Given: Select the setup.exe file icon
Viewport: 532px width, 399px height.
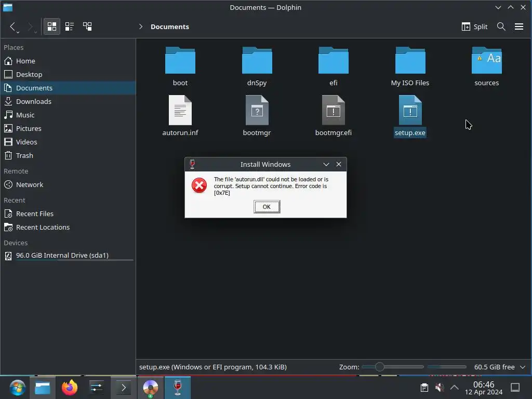Looking at the screenshot, I should point(410,110).
